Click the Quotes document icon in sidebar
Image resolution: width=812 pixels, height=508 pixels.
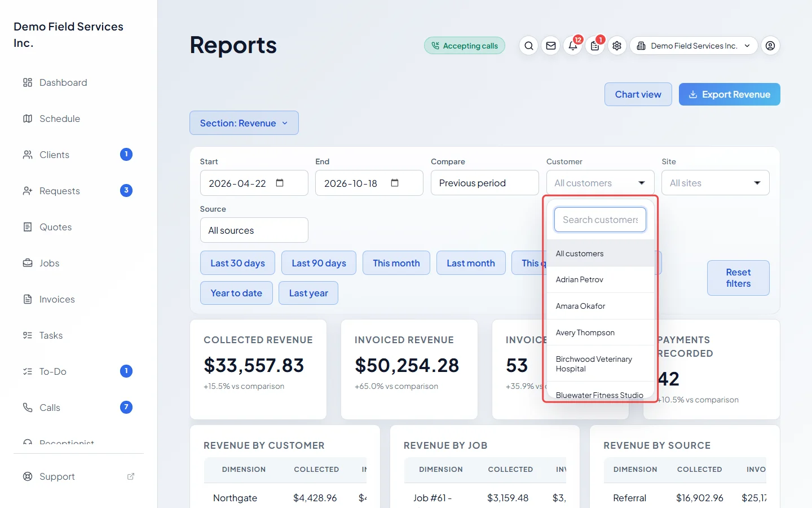tap(28, 227)
